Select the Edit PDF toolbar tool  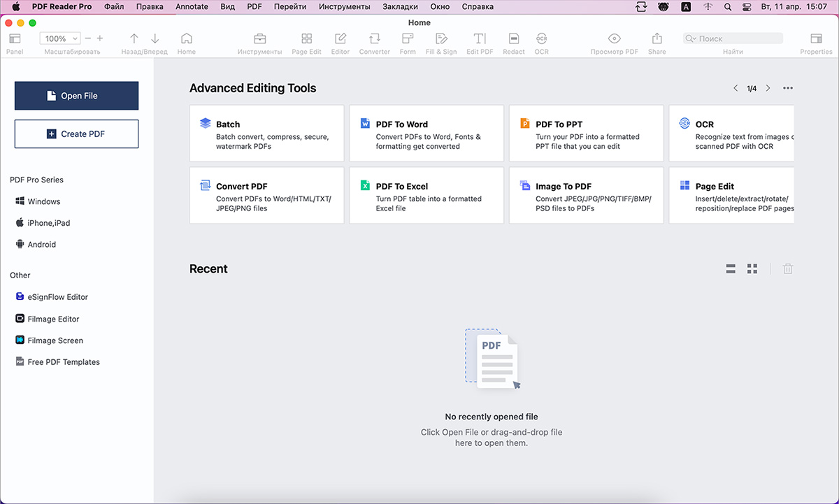pyautogui.click(x=480, y=38)
